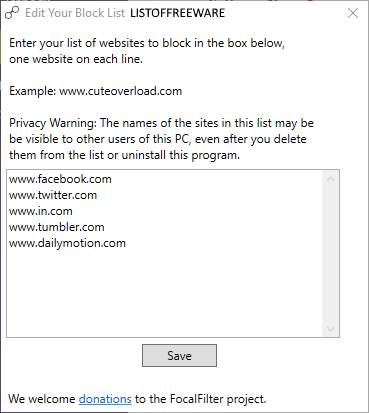Click the FocalFilter icon in the title bar
Screen dimensions: 369x413
12,13
